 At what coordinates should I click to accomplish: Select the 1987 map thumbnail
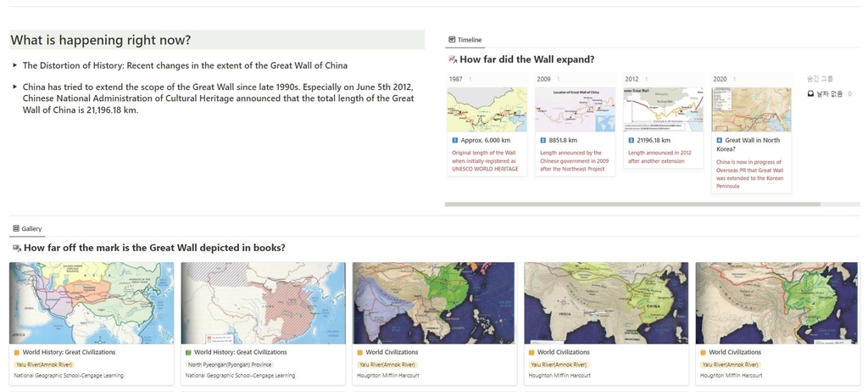[487, 109]
